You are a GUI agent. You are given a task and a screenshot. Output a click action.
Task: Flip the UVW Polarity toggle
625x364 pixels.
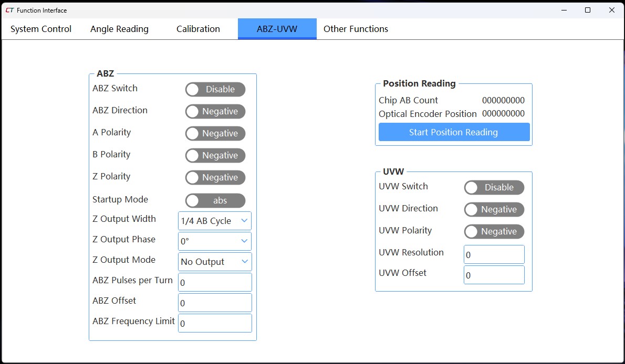[494, 231]
